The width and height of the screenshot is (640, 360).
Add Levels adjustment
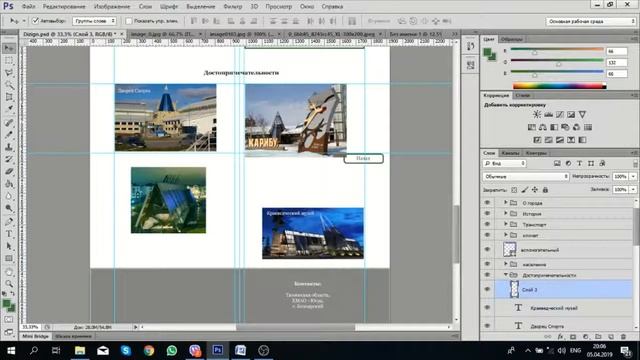click(549, 115)
